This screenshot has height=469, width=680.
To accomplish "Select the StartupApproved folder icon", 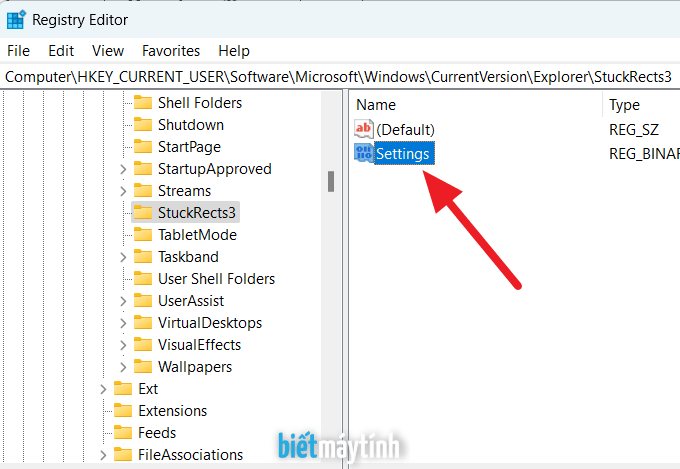I will 143,169.
